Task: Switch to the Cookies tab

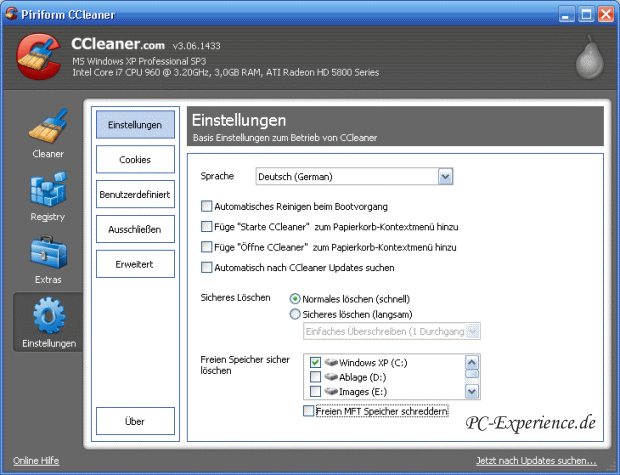Action: pyautogui.click(x=135, y=159)
